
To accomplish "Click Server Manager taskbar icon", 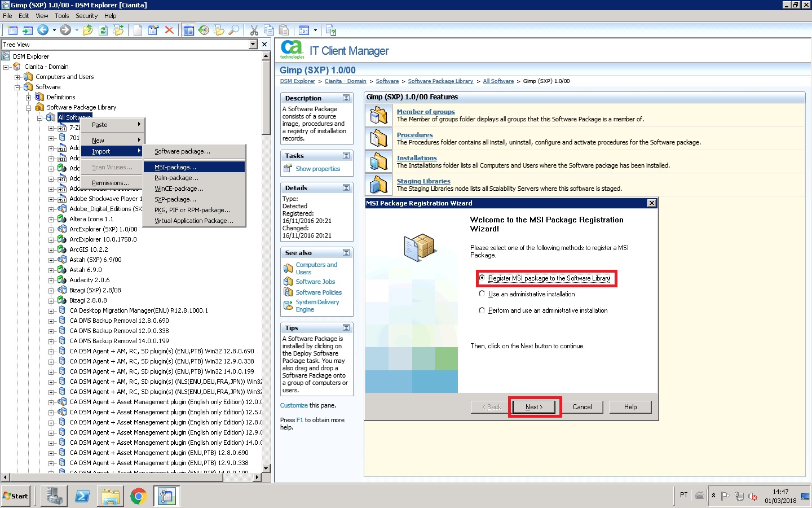I will click(x=54, y=496).
